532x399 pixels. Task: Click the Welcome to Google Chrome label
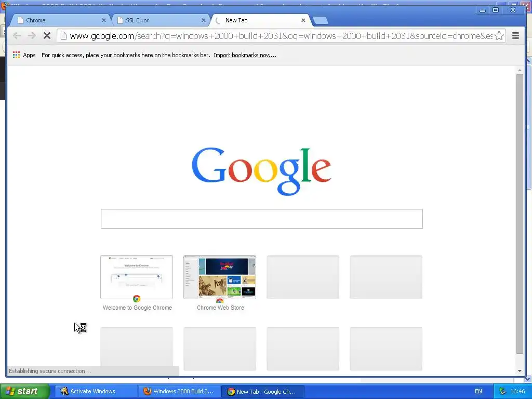pos(137,308)
